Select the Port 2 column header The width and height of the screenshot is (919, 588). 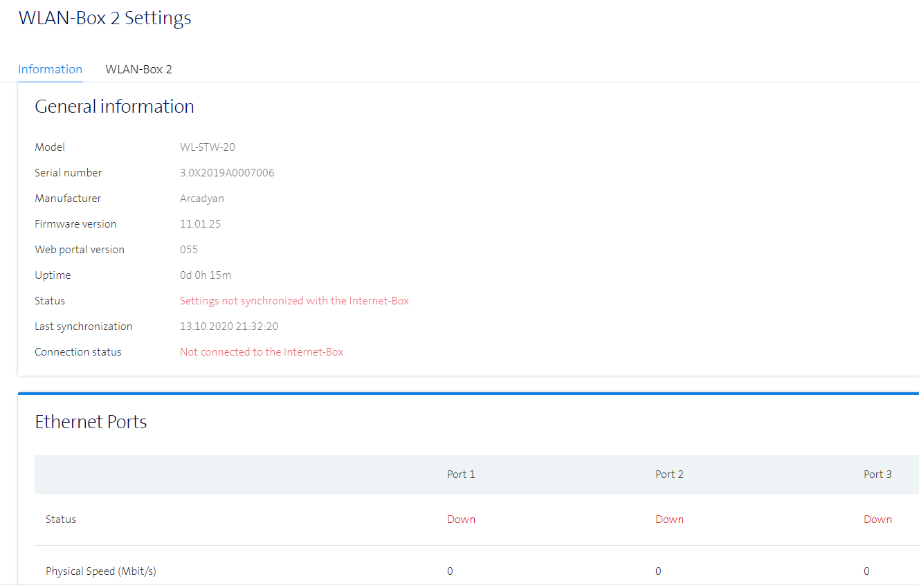click(x=669, y=475)
